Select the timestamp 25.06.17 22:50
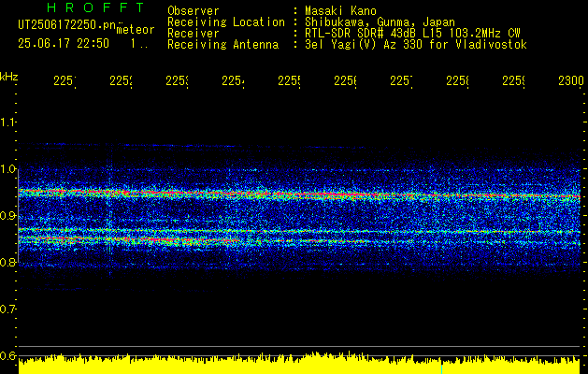This screenshot has width=588, height=374. coord(64,44)
